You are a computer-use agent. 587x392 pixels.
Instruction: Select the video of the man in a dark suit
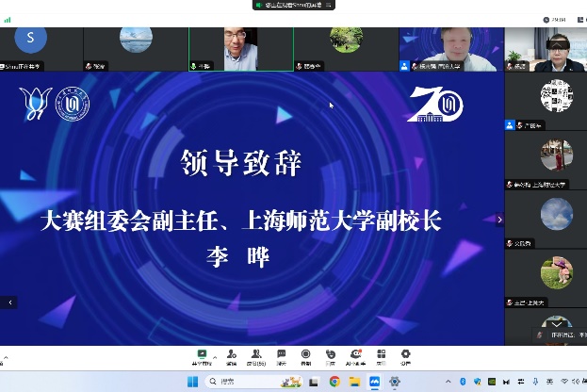coord(546,49)
